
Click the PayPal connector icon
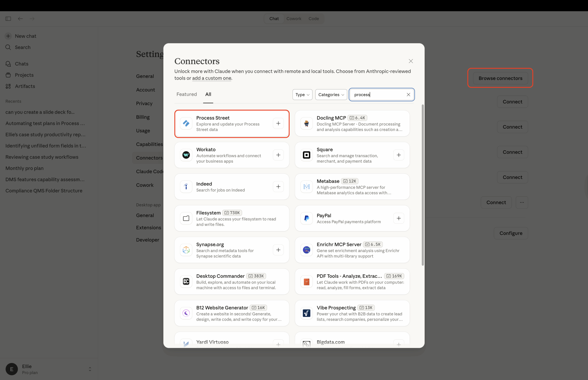[306, 218]
